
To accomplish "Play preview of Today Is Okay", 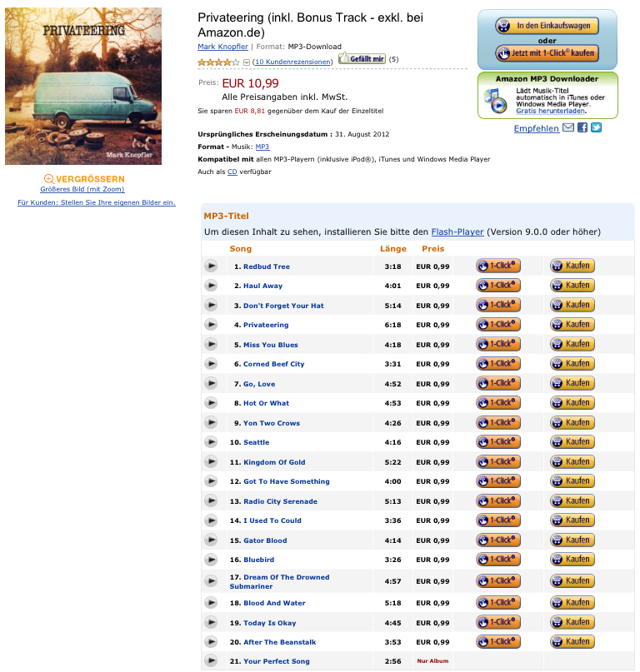I will coord(211,622).
